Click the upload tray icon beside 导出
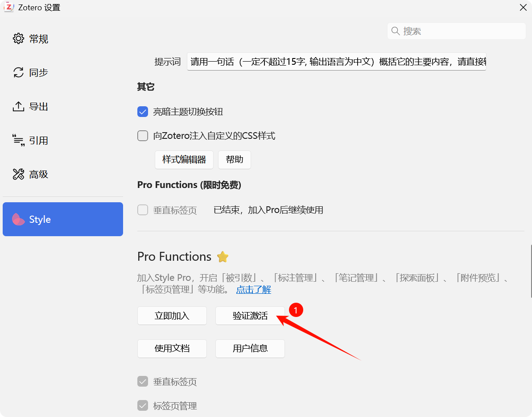Image resolution: width=532 pixels, height=417 pixels. point(18,106)
